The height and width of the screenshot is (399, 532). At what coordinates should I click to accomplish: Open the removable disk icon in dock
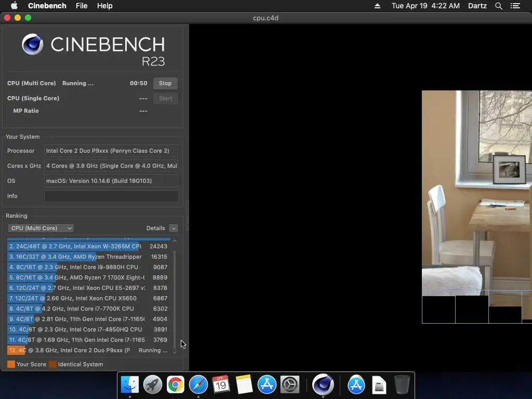click(379, 385)
